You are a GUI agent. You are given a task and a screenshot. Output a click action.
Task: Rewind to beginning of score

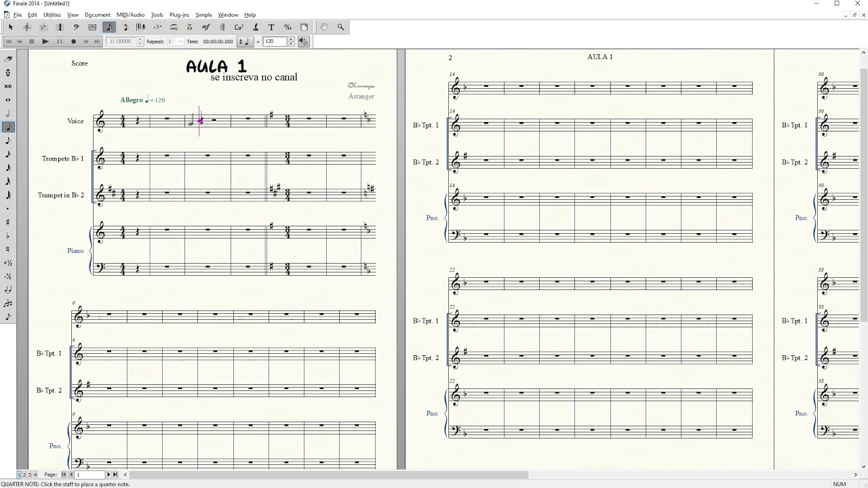coord(9,41)
